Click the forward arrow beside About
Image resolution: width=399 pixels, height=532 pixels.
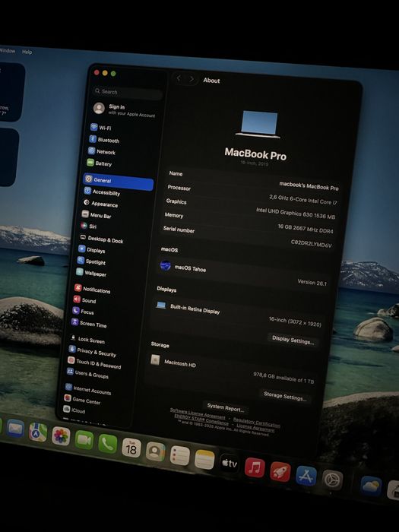[x=192, y=79]
